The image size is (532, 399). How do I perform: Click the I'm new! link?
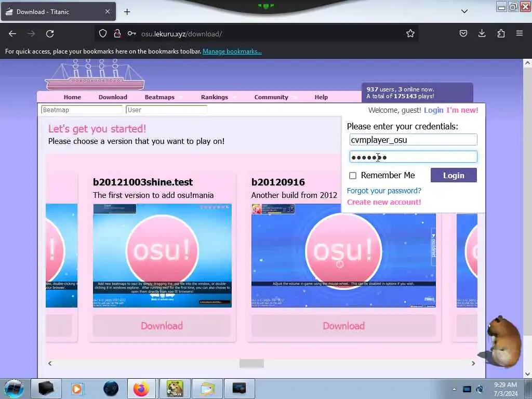pos(462,110)
